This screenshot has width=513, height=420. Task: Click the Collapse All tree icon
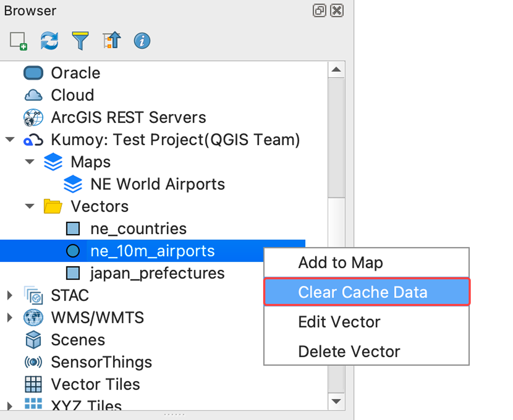(x=112, y=41)
